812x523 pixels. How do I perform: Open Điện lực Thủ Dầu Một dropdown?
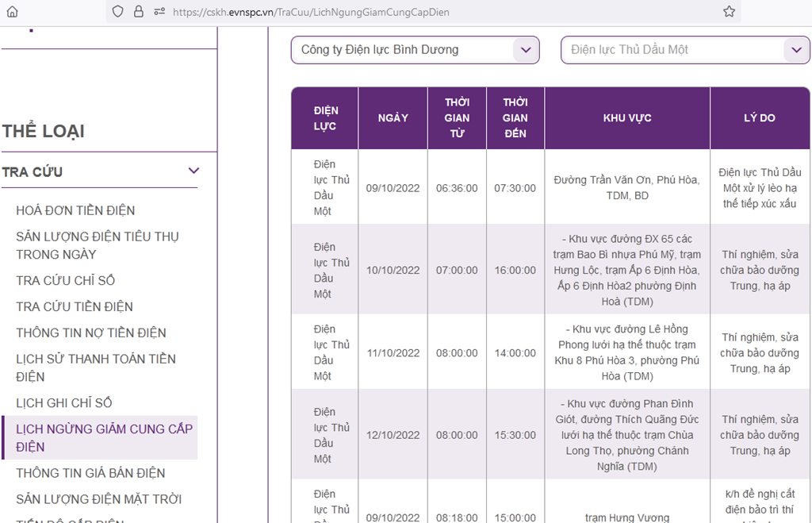(x=685, y=50)
